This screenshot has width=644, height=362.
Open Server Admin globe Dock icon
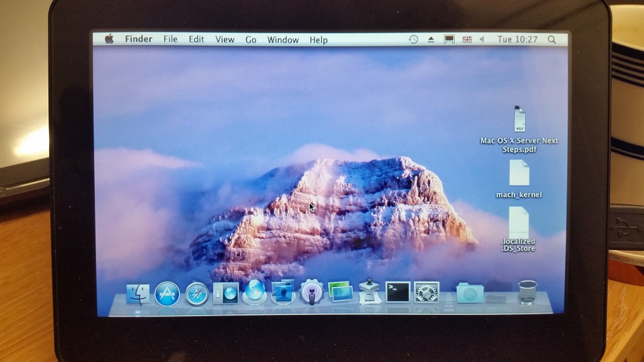tap(255, 292)
